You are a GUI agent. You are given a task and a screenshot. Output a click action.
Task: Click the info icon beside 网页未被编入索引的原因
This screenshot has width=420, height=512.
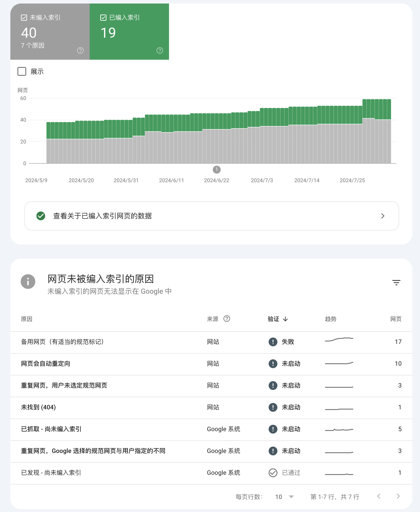(28, 282)
